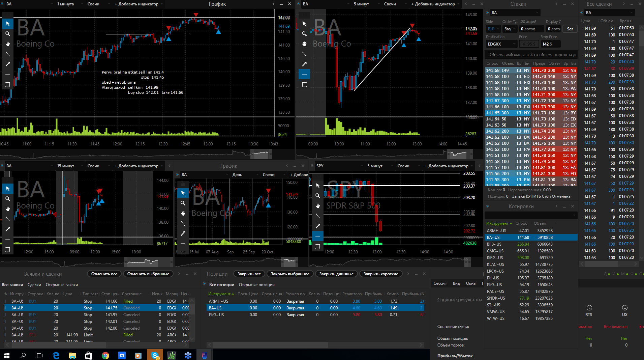Expand the EDGXX destination dropdown

[501, 44]
